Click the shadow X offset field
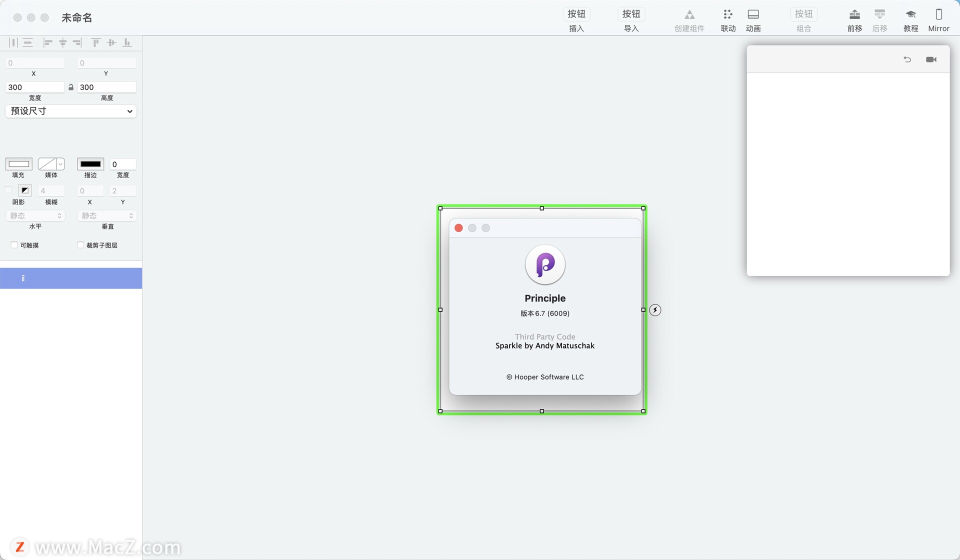Image resolution: width=960 pixels, height=560 pixels. (90, 191)
